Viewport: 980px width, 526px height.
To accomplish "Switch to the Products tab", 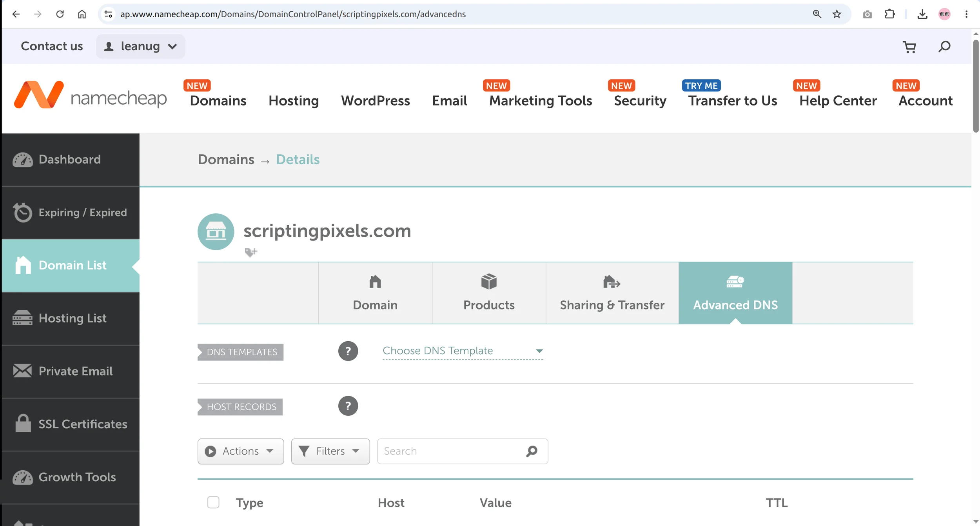I will pyautogui.click(x=489, y=293).
